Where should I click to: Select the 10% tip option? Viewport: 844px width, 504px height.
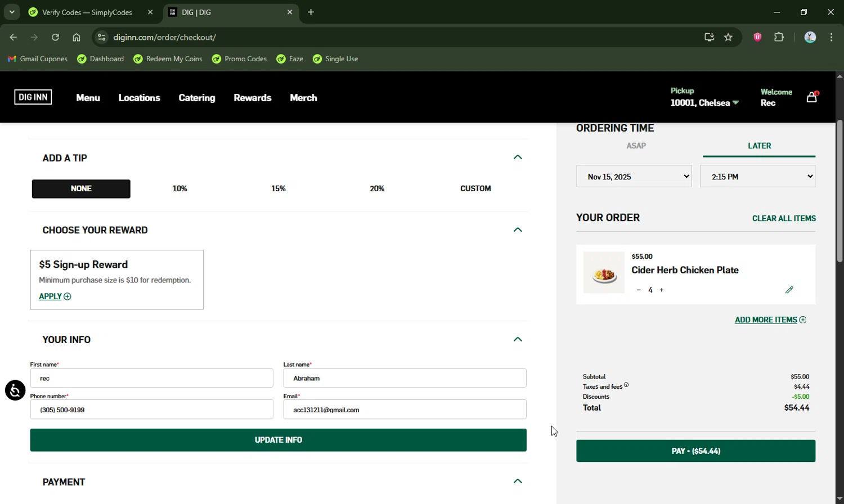click(x=179, y=188)
